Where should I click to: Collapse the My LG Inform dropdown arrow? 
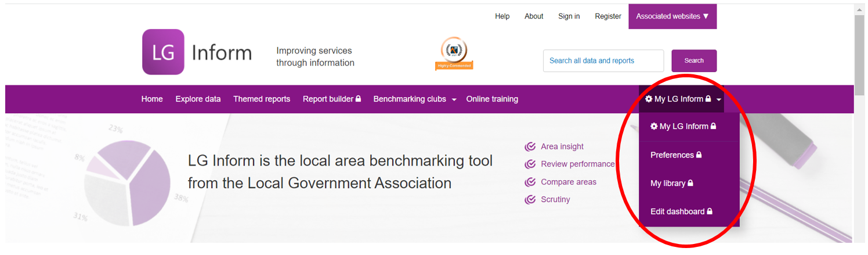click(x=719, y=100)
